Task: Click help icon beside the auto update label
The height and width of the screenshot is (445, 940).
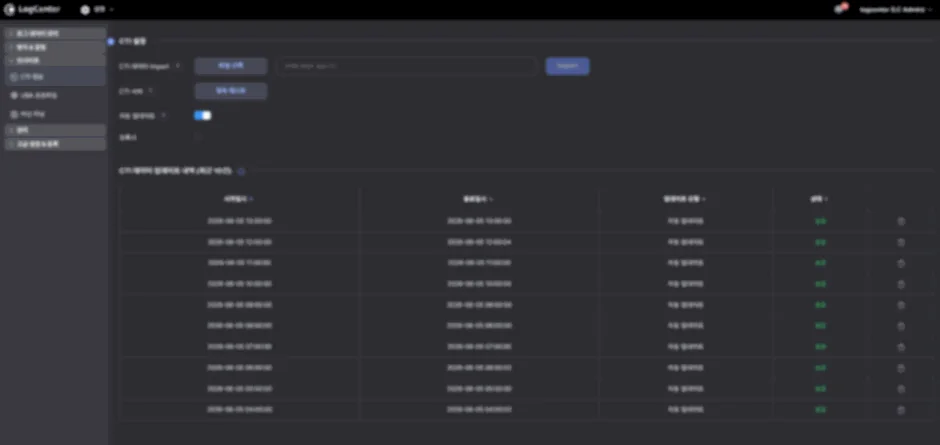Action: (x=164, y=115)
